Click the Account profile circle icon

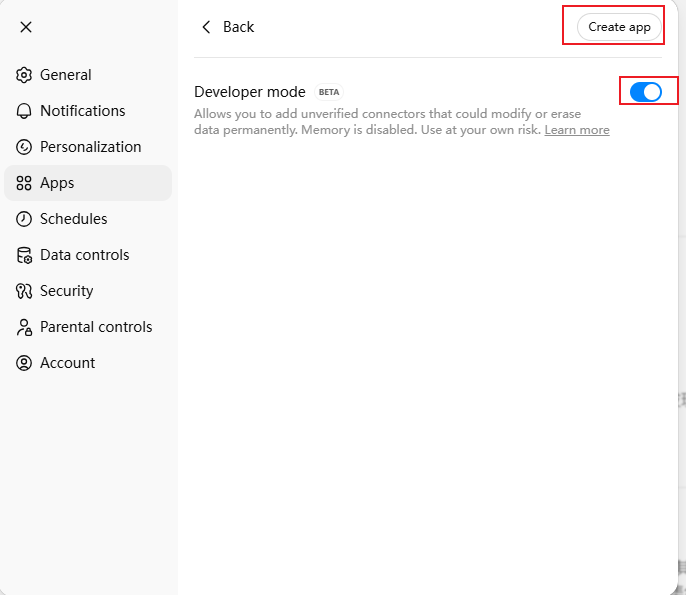[x=24, y=363]
